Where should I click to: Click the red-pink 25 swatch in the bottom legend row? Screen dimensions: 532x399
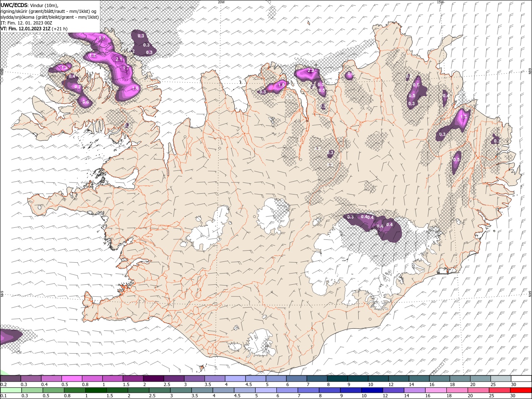coord(500,390)
